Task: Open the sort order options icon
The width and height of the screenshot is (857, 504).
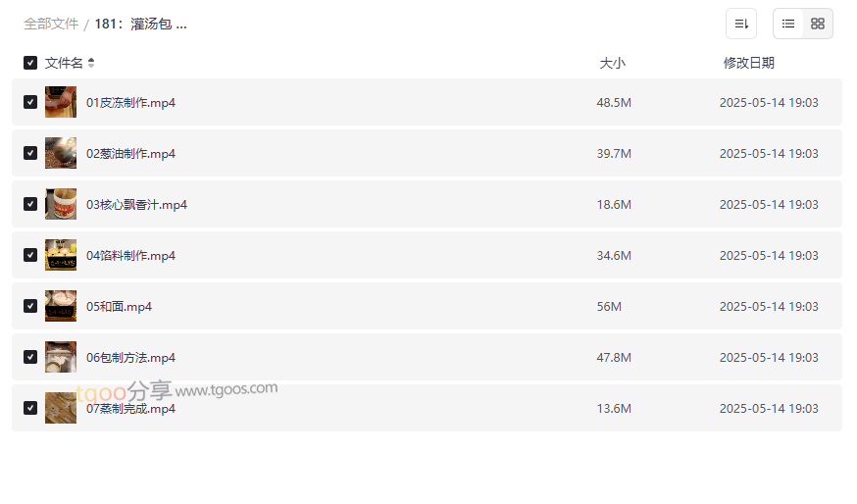Action: pos(741,24)
